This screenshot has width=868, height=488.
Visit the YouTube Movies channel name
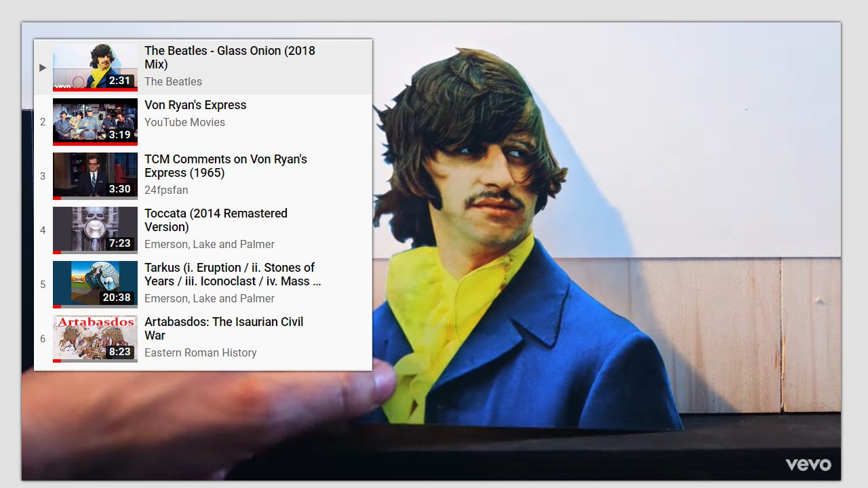pyautogui.click(x=184, y=122)
